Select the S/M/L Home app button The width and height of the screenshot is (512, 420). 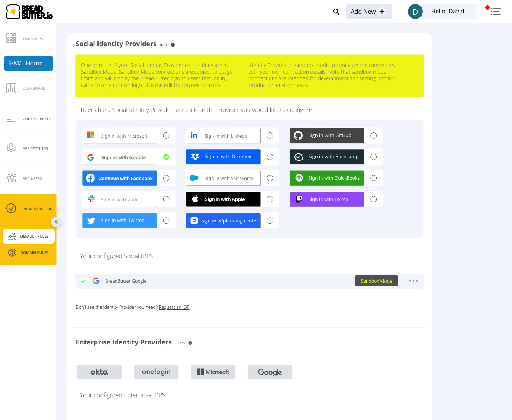[x=29, y=63]
